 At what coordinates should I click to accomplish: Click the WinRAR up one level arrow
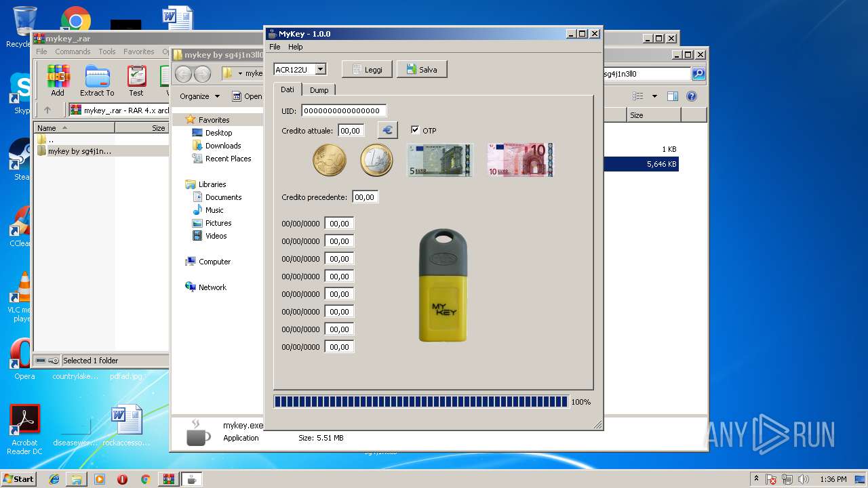(47, 110)
